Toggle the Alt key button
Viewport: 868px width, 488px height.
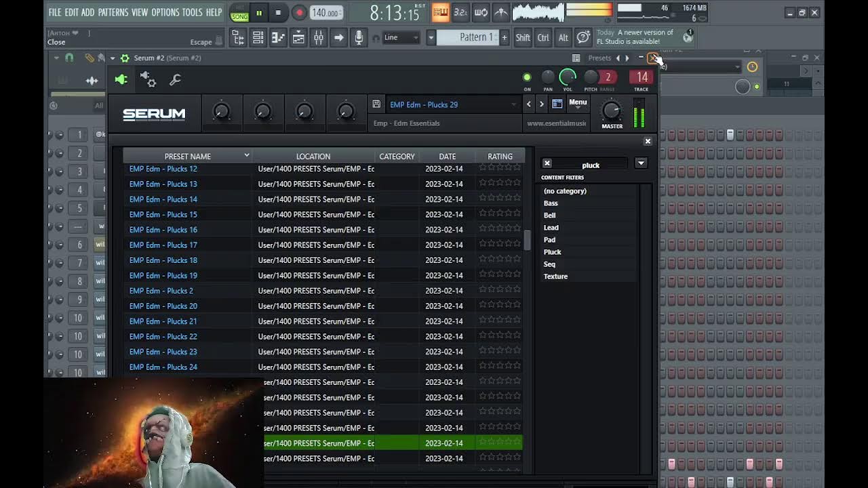[x=563, y=38]
